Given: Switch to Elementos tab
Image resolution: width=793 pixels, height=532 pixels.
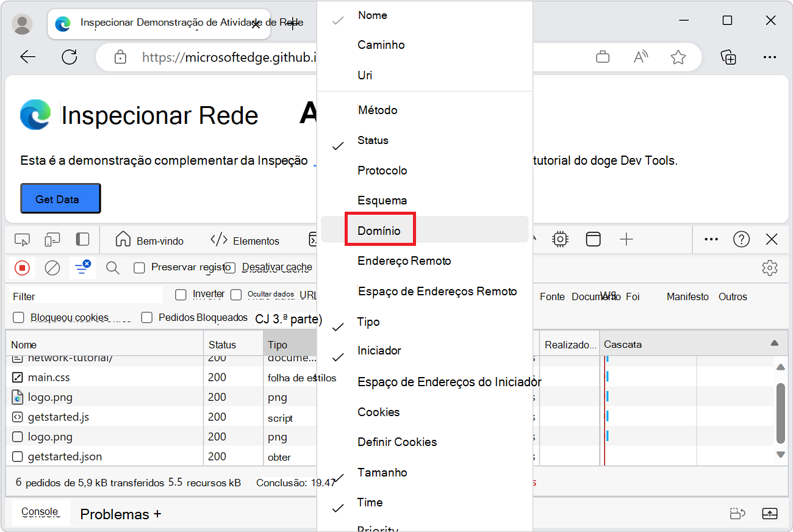Looking at the screenshot, I should pyautogui.click(x=245, y=240).
